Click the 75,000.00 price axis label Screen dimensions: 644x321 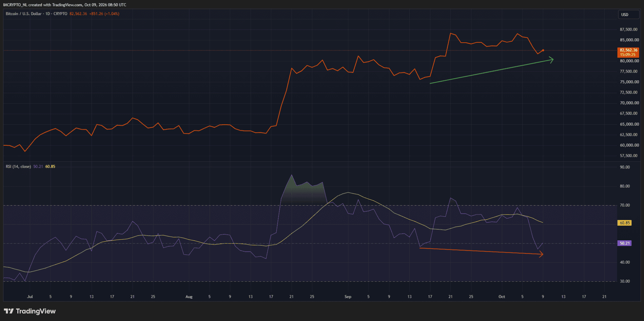coord(629,82)
